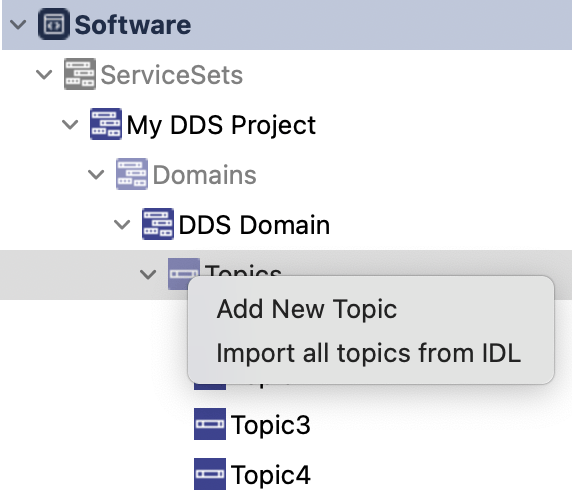
Task: Collapse the Topics chevron
Action: pos(148,275)
